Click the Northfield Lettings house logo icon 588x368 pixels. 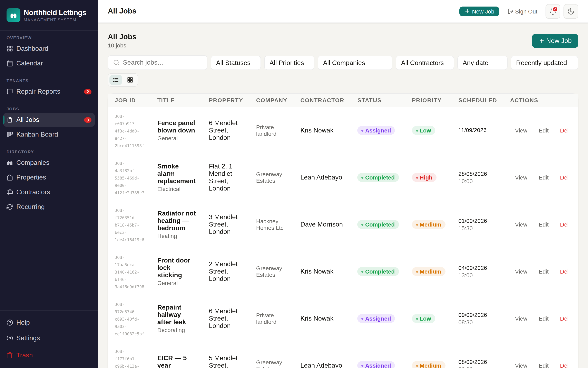click(13, 15)
